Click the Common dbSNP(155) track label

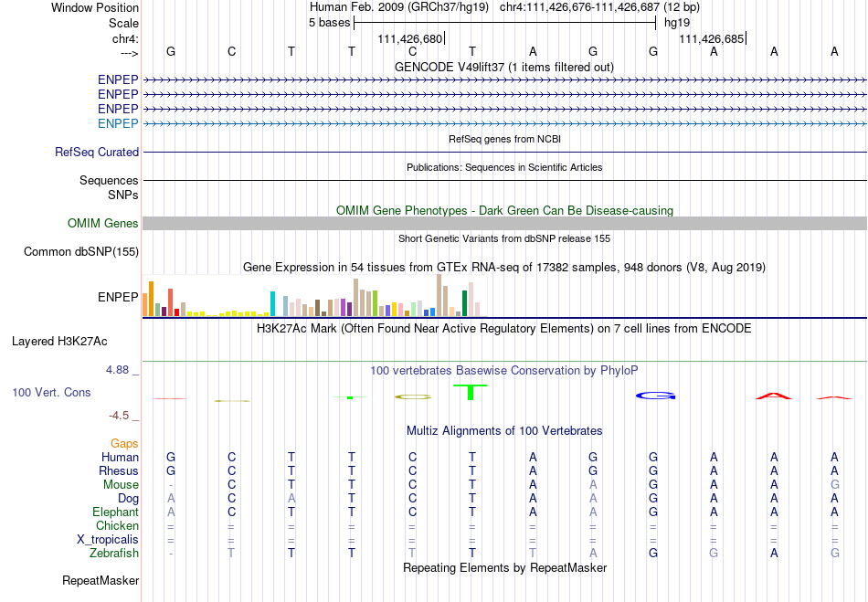point(81,252)
